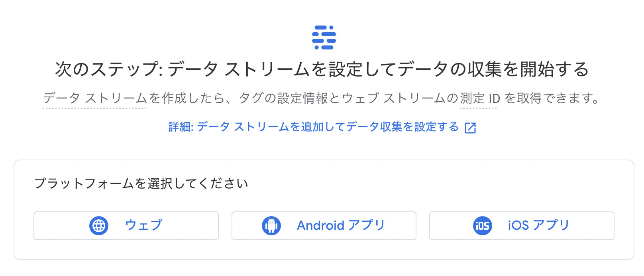644x276 pixels.
Task: Click the round iOS badge icon
Action: tap(483, 226)
